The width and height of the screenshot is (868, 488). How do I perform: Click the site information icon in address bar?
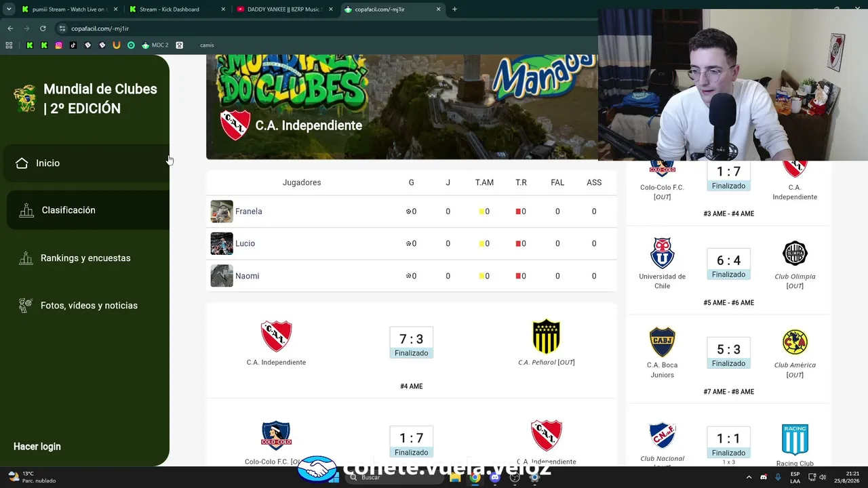(62, 28)
